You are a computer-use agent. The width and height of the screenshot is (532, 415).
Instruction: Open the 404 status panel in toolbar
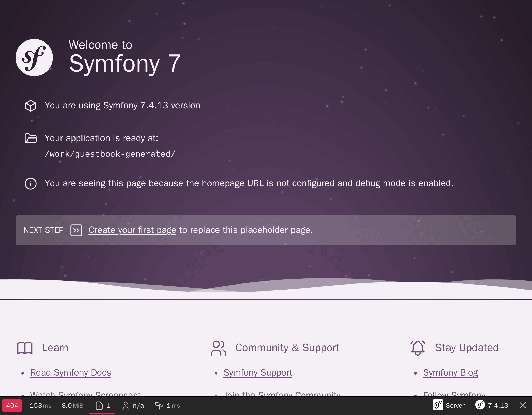(x=12, y=406)
